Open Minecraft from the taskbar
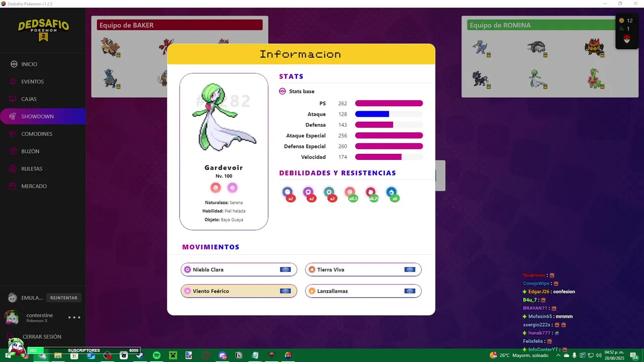 [x=173, y=355]
